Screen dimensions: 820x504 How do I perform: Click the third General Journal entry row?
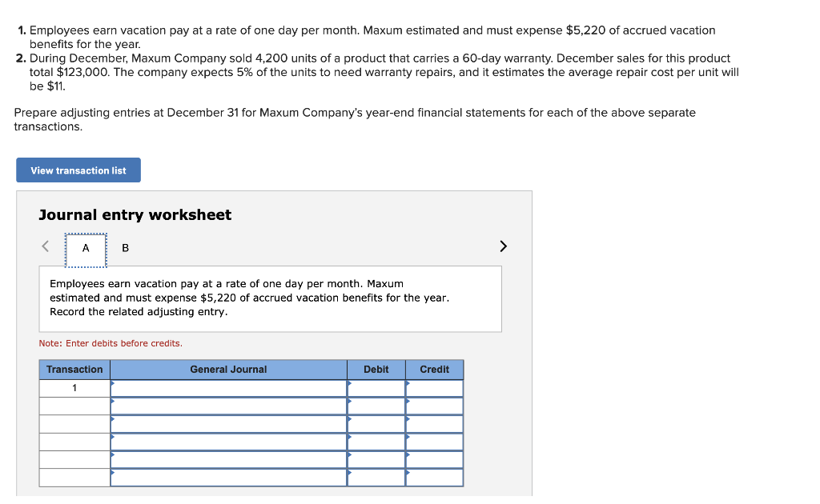[228, 423]
